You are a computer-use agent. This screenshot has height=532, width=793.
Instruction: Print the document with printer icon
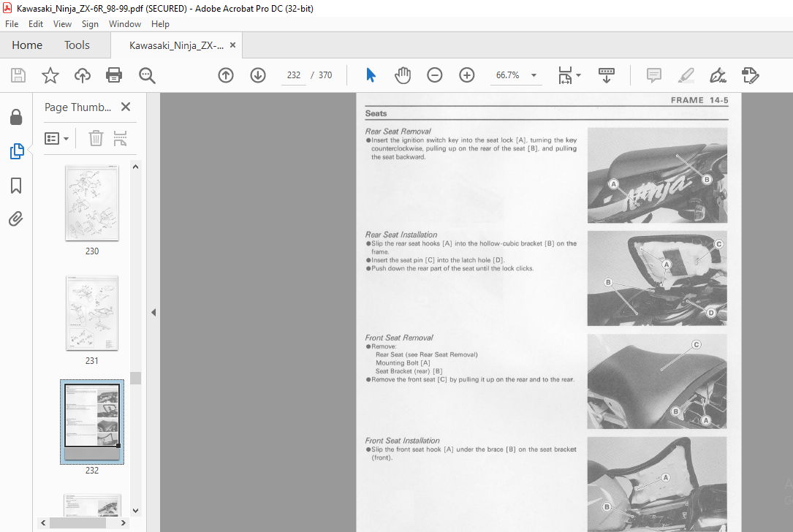[114, 75]
